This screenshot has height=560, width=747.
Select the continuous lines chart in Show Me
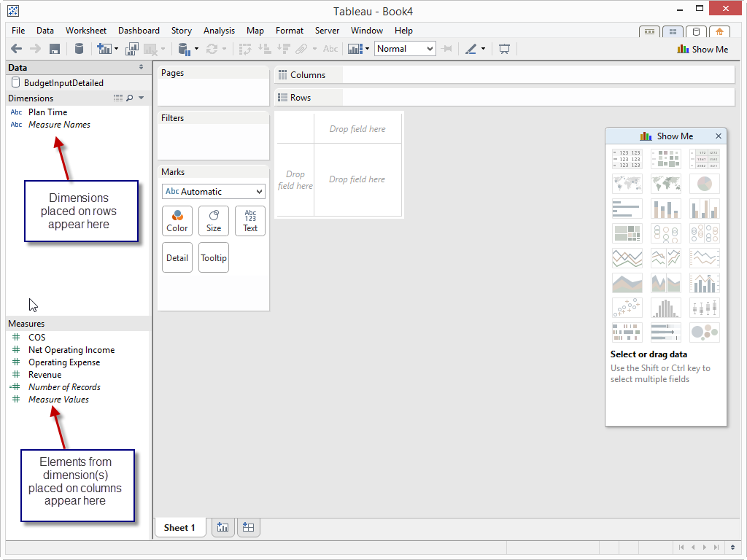(x=627, y=258)
